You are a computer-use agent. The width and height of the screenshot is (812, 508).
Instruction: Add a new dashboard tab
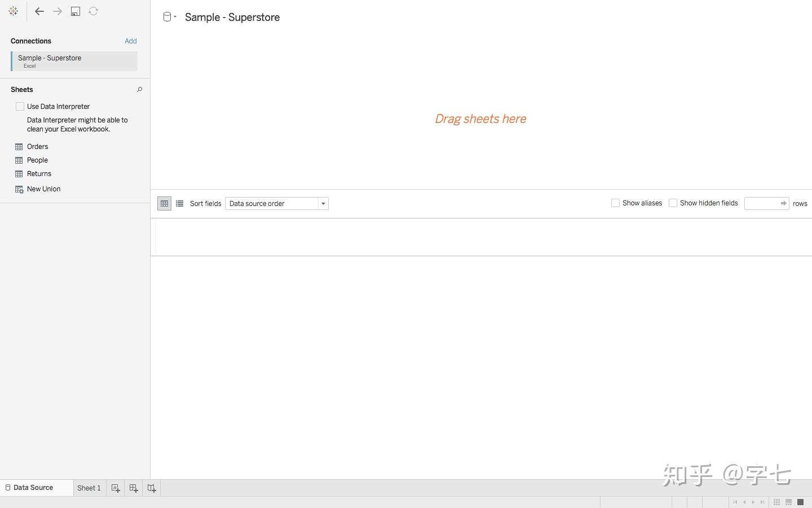[x=134, y=488]
